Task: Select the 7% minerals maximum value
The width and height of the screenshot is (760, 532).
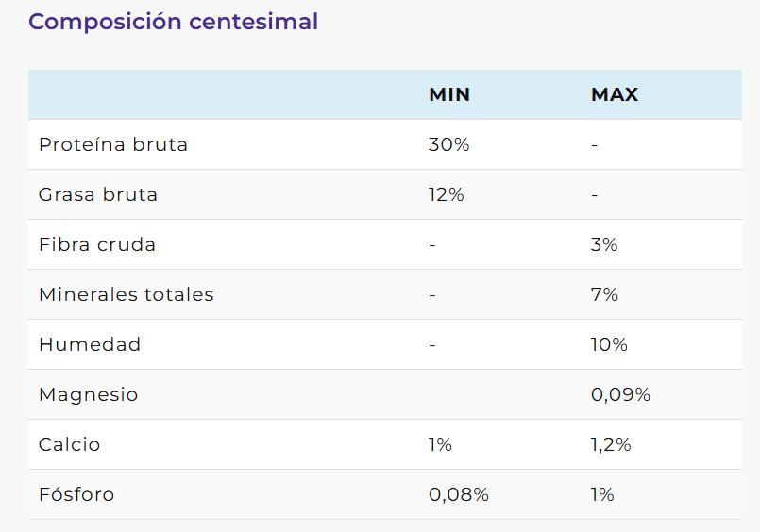Action: tap(604, 294)
